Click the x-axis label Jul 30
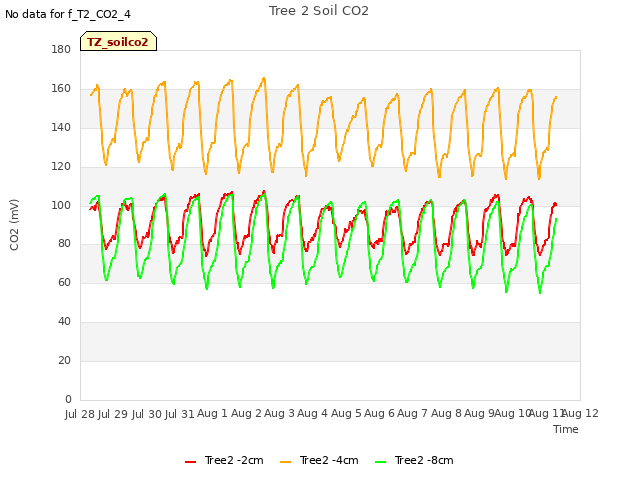Viewport: 640px width, 480px height. pos(147,414)
